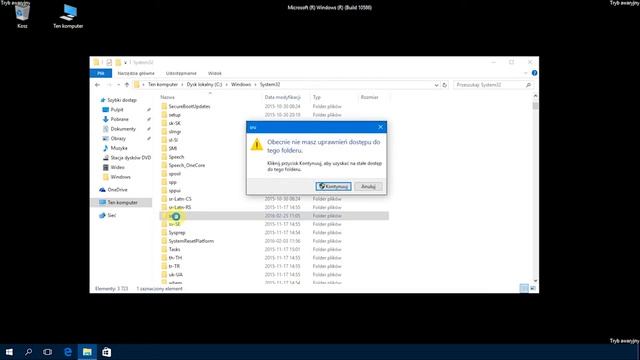Open Explorer help question mark icon
This screenshot has width=640, height=360.
(534, 73)
